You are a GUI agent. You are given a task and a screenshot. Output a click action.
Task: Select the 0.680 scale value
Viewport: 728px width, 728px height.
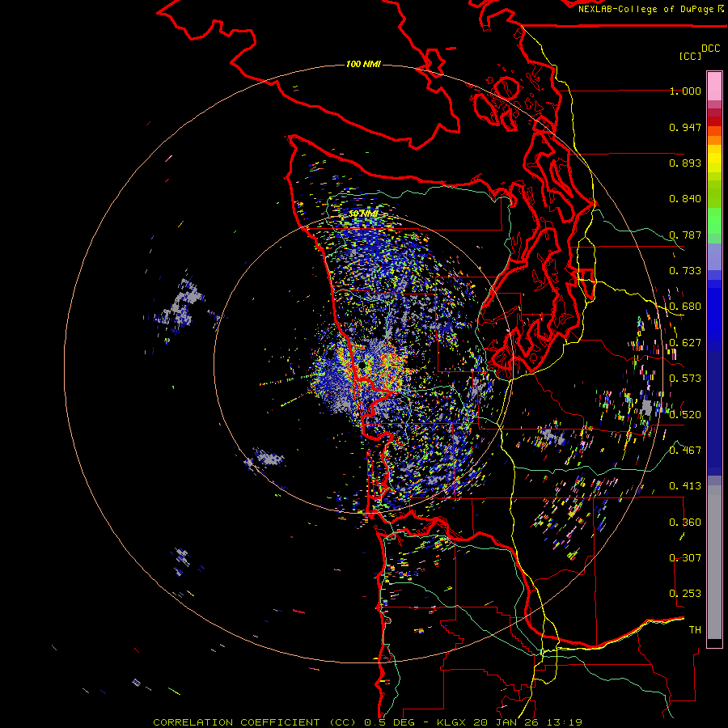(685, 307)
